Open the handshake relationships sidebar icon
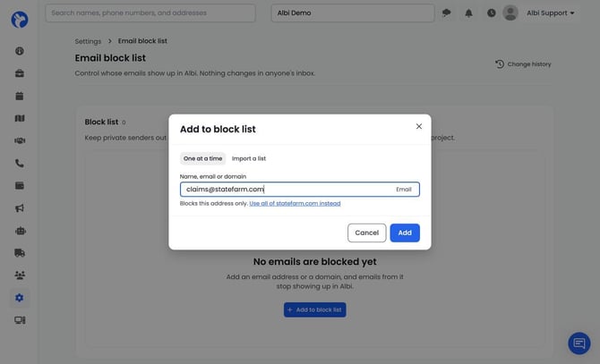This screenshot has width=600, height=364. click(20, 140)
